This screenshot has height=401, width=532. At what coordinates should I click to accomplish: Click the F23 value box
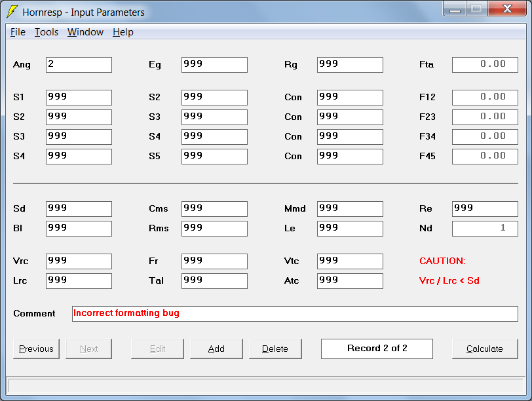[x=485, y=117]
